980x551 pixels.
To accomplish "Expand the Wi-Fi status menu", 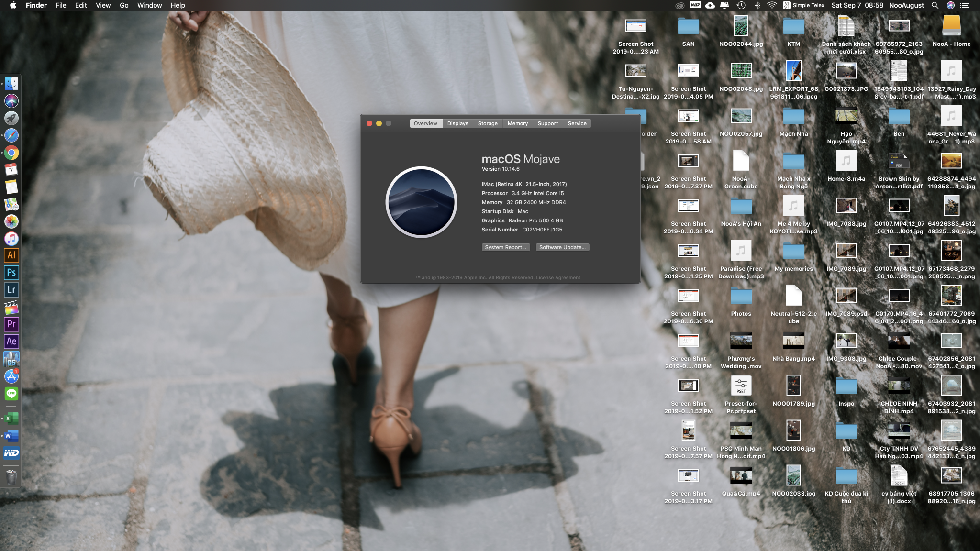I will (x=772, y=5).
